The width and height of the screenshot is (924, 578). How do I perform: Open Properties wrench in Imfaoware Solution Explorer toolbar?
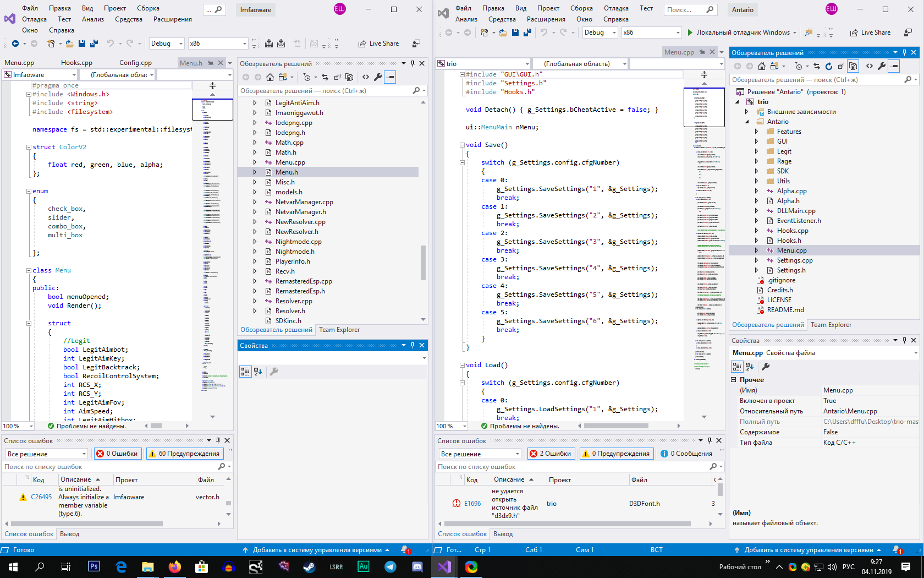pyautogui.click(x=378, y=77)
